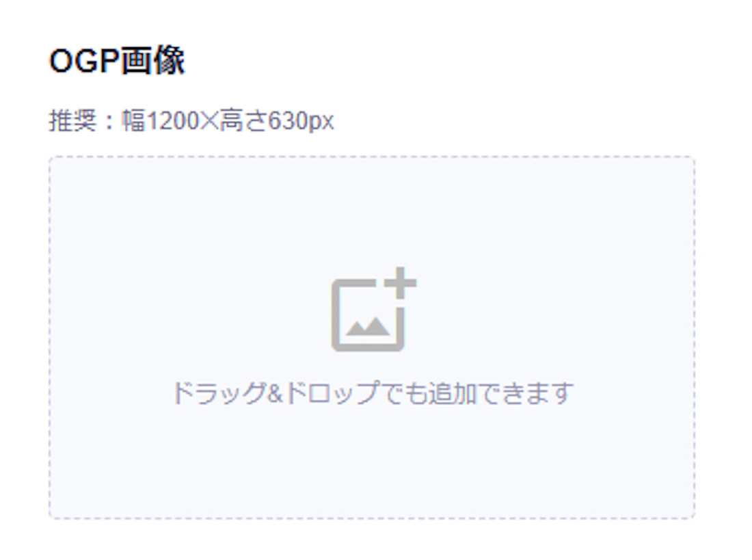Screen dimensions: 752x560
Task: Click the empty area above the image icon
Action: click(x=372, y=211)
